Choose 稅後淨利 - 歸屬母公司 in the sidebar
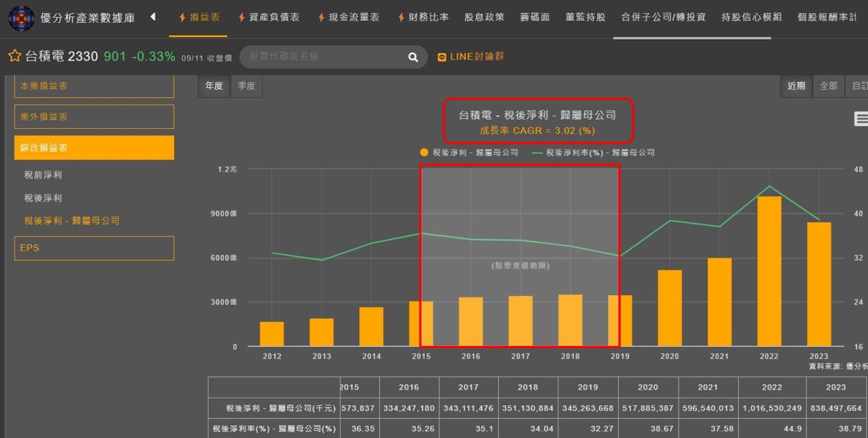This screenshot has height=438, width=868. [72, 221]
